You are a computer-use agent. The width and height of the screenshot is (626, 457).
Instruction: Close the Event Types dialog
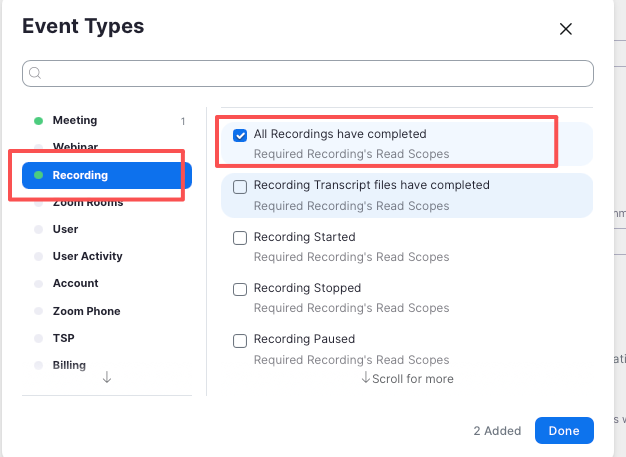[x=566, y=29]
